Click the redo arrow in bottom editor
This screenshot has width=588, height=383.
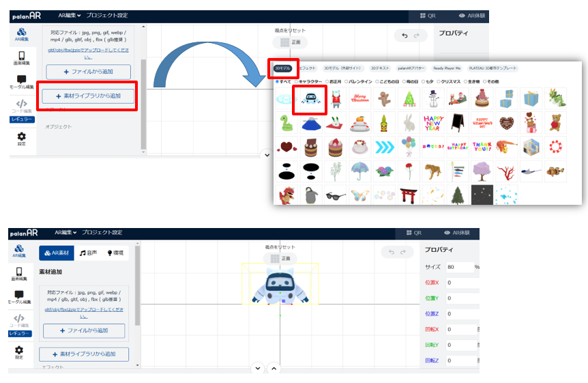pos(403,252)
